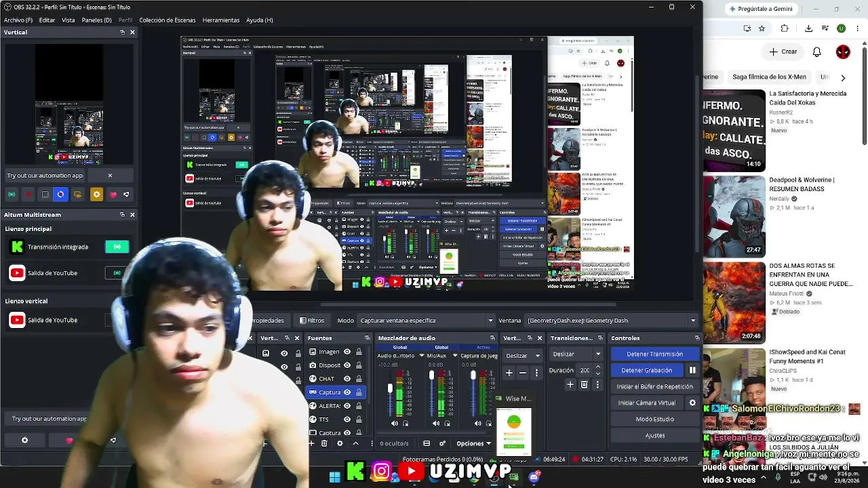Toggle Transmisión integrada Kick stream button

tap(117, 247)
